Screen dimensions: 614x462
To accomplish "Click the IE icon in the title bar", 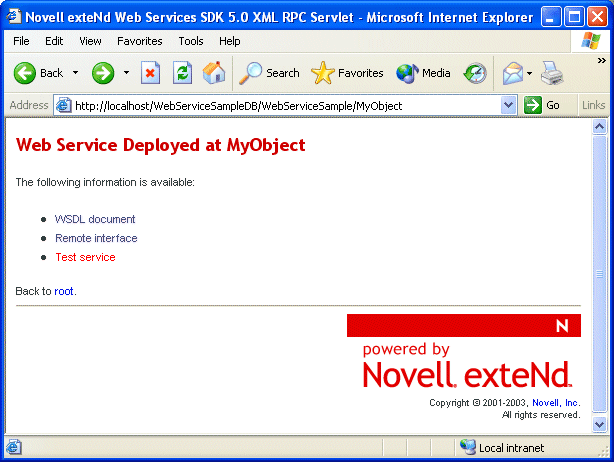I will click(13, 16).
